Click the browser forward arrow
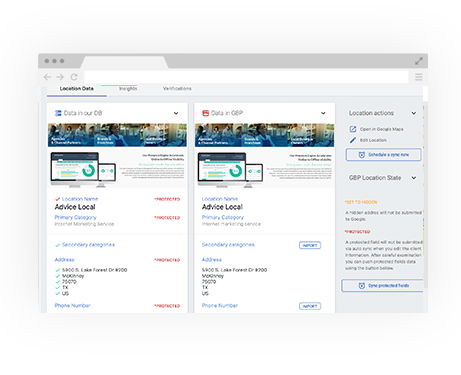This screenshot has height=375, width=461. (x=60, y=77)
